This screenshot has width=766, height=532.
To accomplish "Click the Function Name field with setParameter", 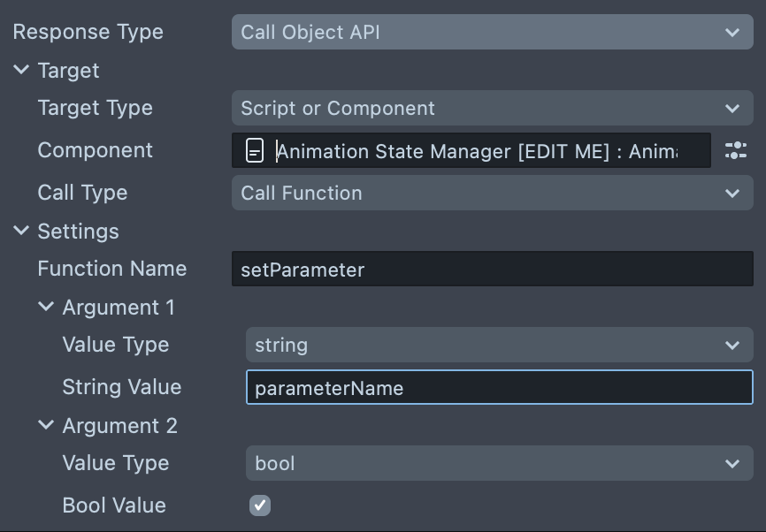I will tap(491, 270).
